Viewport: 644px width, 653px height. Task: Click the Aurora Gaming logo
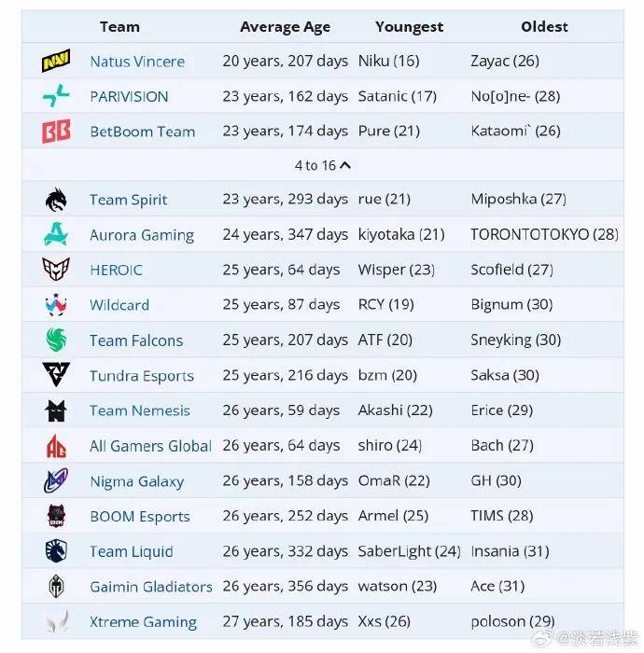56,234
